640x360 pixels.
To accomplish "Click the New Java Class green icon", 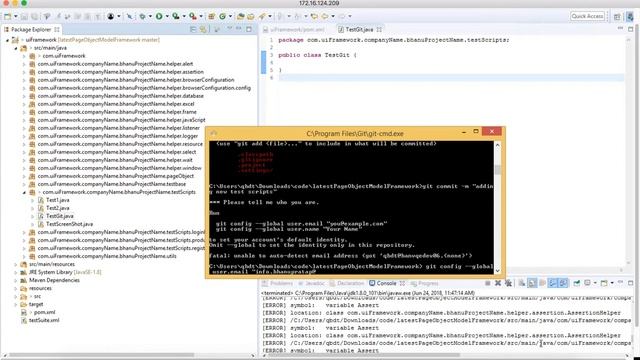I will 222,16.
